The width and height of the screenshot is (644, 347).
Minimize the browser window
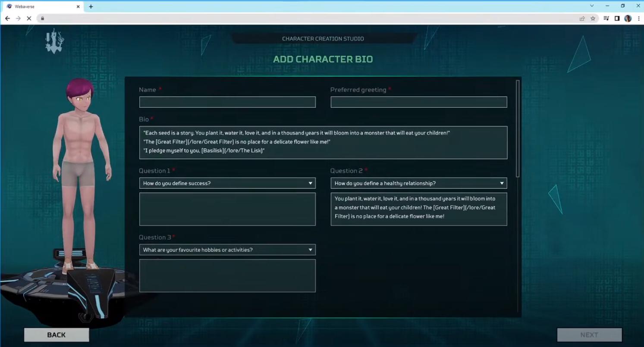(607, 6)
